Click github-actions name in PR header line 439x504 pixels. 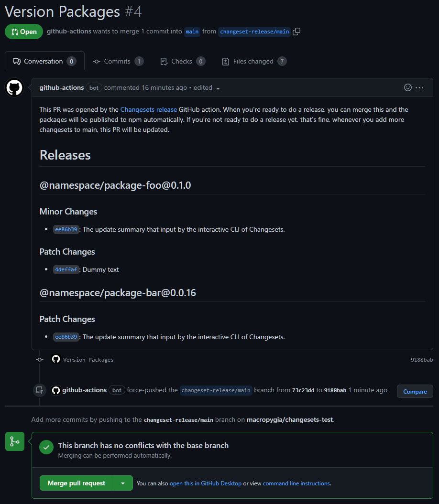tap(69, 31)
